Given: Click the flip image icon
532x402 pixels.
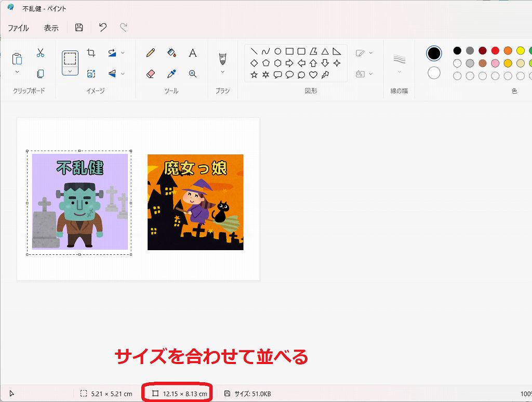Looking at the screenshot, I should coord(112,74).
